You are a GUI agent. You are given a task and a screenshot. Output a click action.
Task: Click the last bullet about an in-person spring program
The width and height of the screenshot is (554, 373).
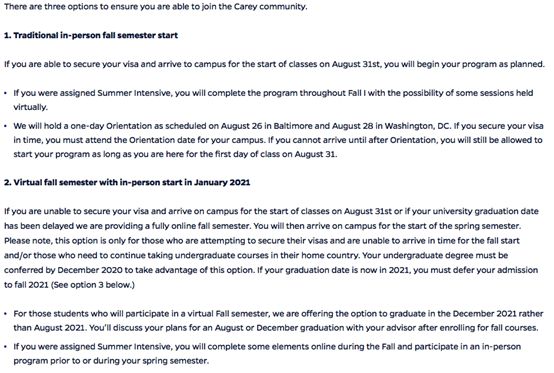coord(267,354)
